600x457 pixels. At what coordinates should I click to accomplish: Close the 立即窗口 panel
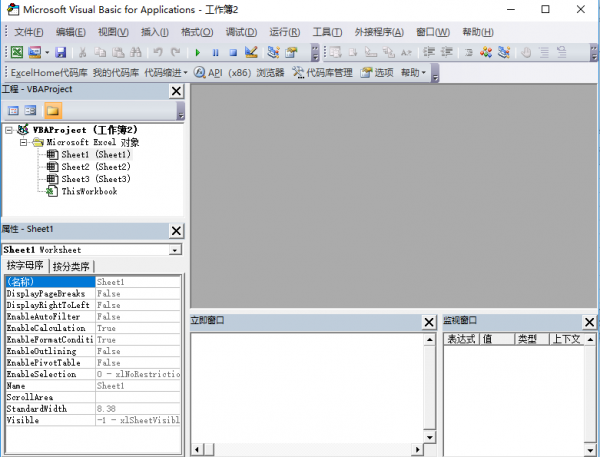pos(429,322)
